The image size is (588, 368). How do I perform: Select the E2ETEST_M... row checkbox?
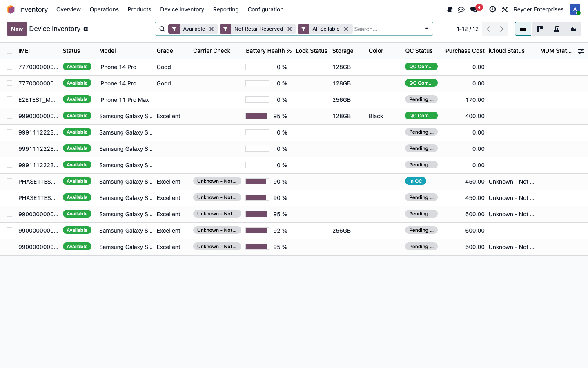coord(9,99)
